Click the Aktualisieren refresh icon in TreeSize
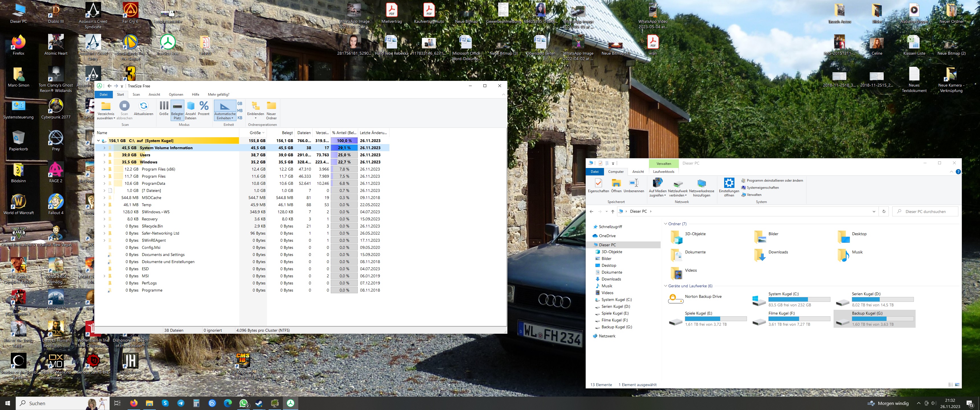980x410 pixels. 143,106
